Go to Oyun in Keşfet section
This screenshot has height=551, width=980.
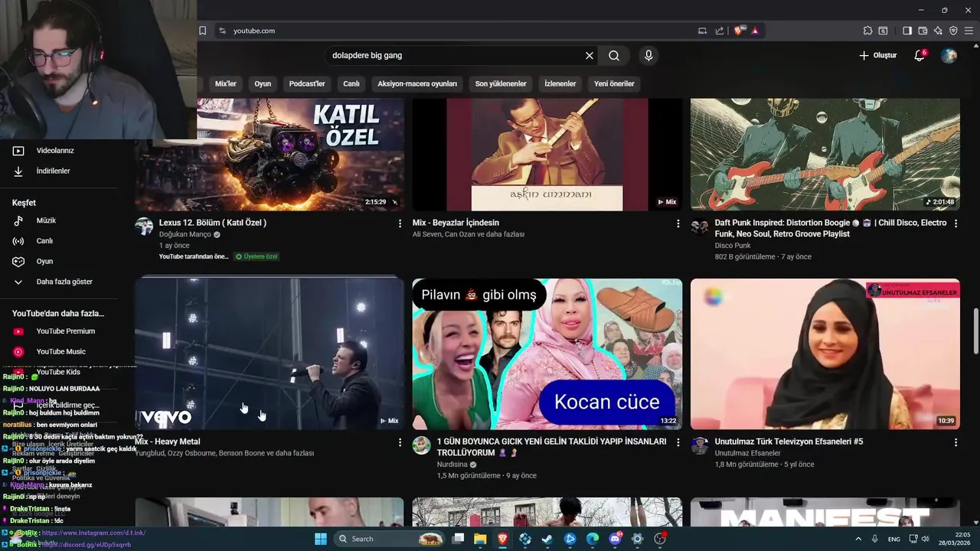44,262
